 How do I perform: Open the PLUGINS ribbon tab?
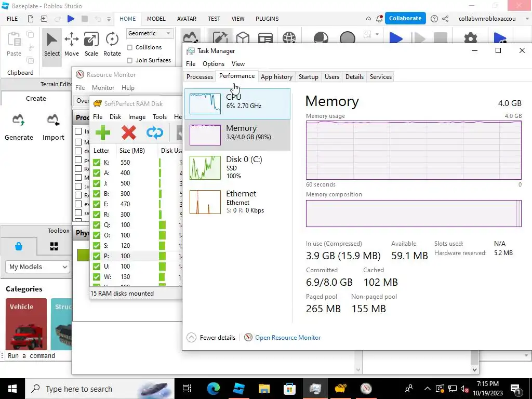click(267, 19)
